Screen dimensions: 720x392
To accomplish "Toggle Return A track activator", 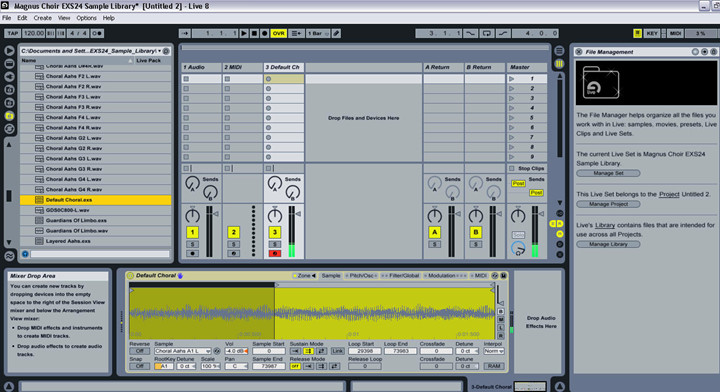I will point(434,232).
